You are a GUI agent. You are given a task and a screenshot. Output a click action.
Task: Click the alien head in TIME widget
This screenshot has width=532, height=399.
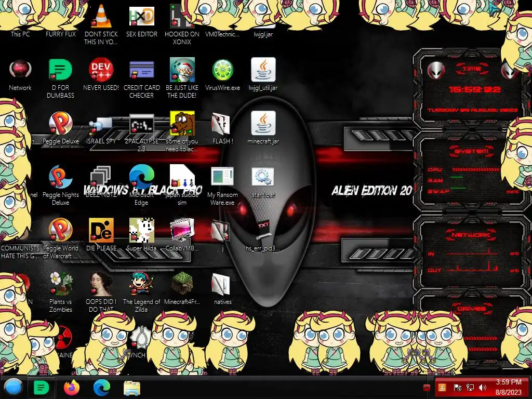click(436, 71)
